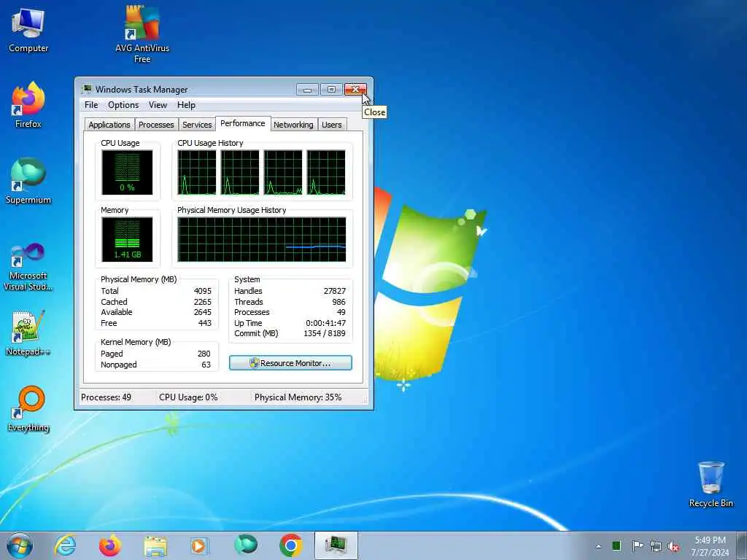
Task: Switch to the Users tab
Action: coord(332,125)
